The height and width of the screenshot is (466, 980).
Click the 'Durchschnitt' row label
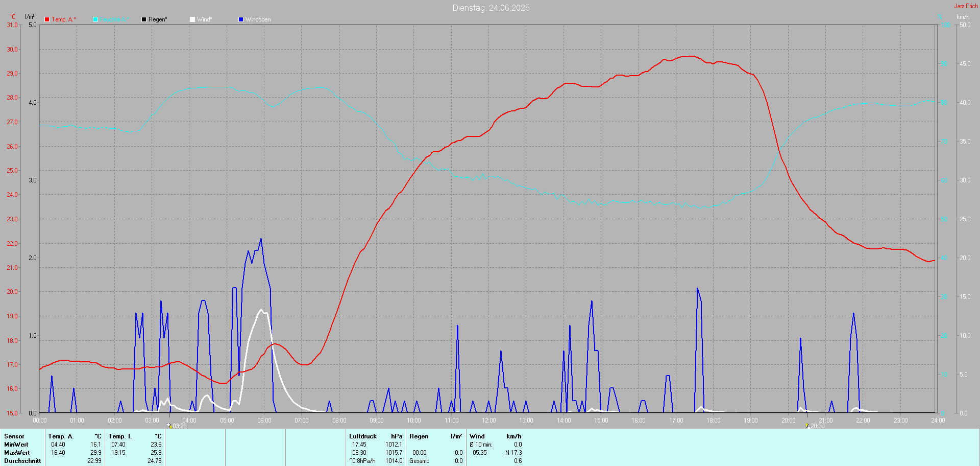coord(22,461)
